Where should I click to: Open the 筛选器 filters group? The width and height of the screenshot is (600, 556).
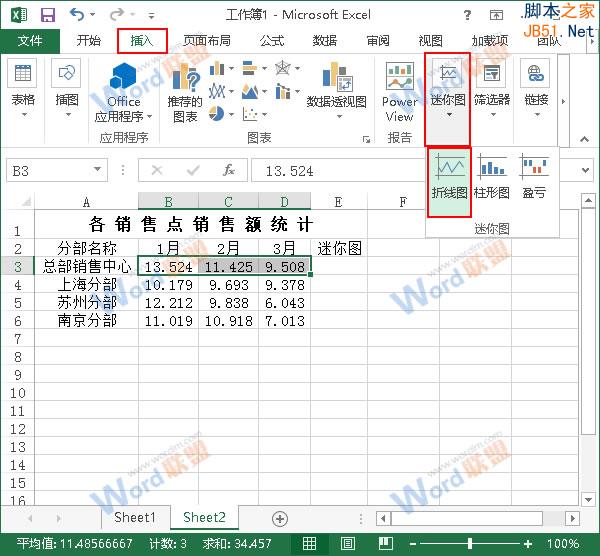point(492,88)
